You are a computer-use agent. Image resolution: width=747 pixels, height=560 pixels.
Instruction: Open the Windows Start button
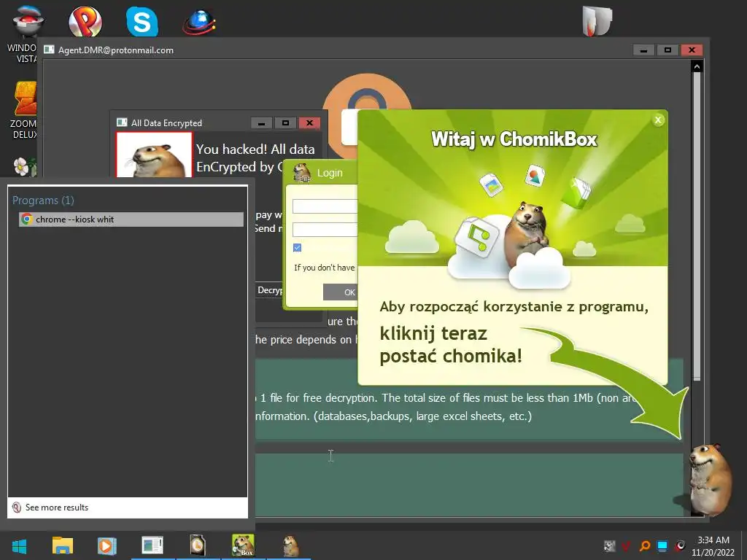[x=19, y=545]
